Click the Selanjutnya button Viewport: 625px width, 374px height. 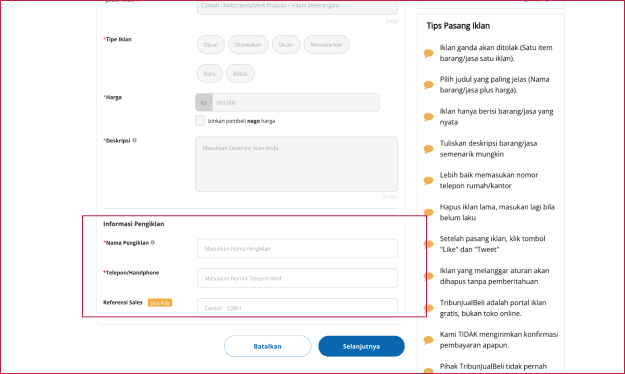(x=362, y=346)
